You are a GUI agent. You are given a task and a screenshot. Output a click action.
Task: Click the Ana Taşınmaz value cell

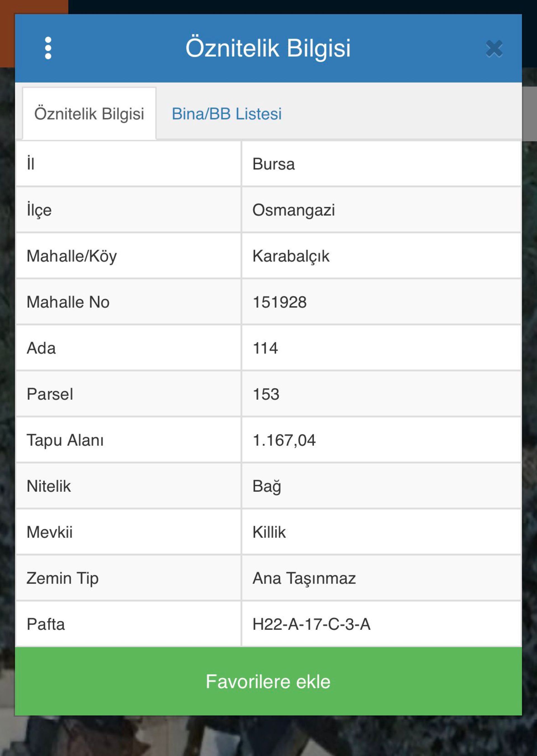click(304, 578)
